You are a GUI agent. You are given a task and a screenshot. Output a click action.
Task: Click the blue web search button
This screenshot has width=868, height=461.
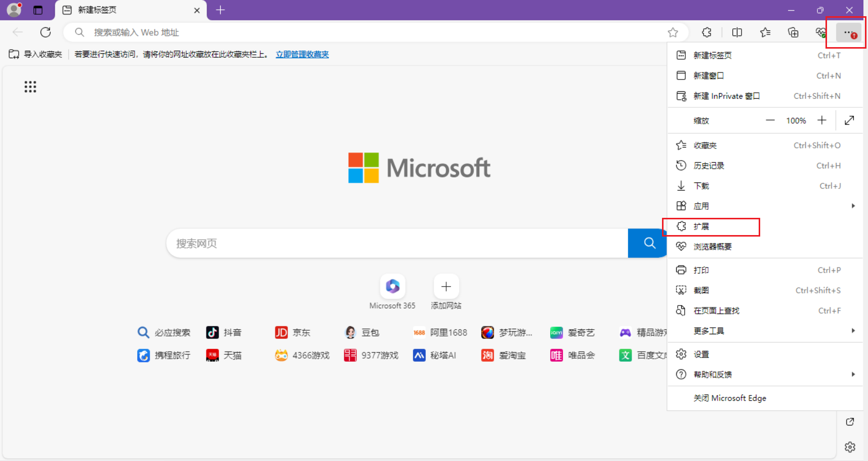[649, 243]
